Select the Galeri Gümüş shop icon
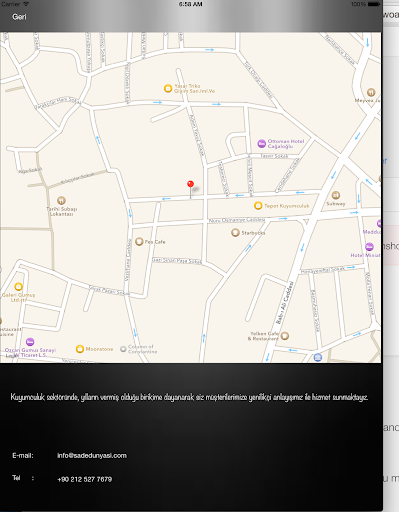 [19, 286]
